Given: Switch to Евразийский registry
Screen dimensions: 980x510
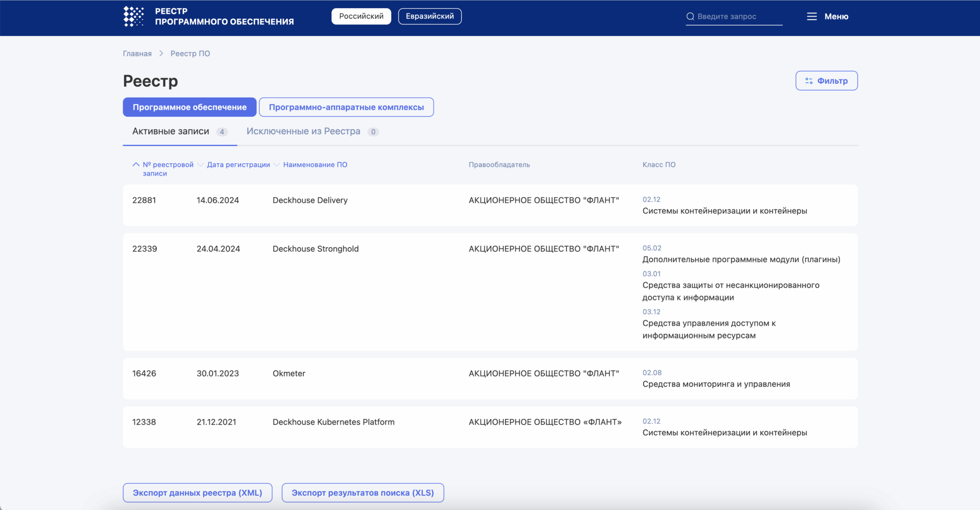Looking at the screenshot, I should [x=430, y=16].
